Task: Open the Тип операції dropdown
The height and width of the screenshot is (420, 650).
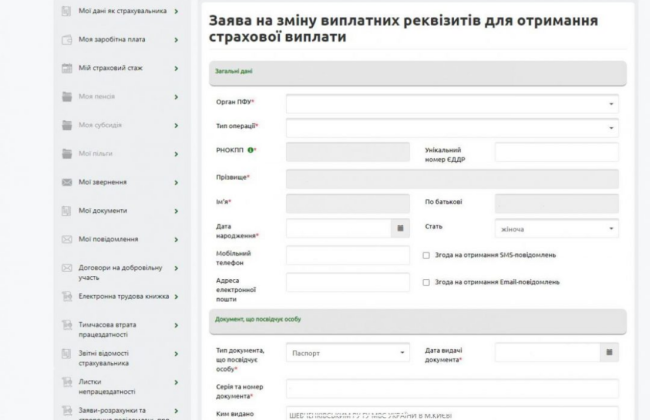Action: point(452,128)
